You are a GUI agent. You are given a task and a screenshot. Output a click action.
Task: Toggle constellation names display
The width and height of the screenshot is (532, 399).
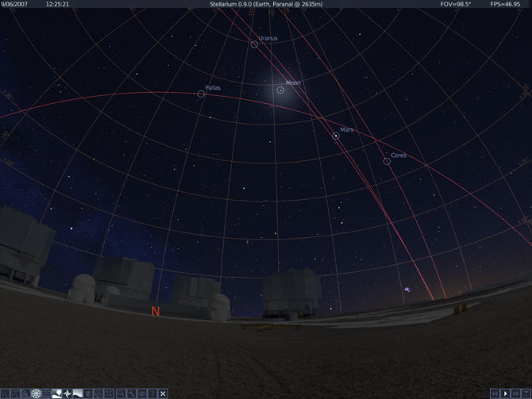pos(15,393)
